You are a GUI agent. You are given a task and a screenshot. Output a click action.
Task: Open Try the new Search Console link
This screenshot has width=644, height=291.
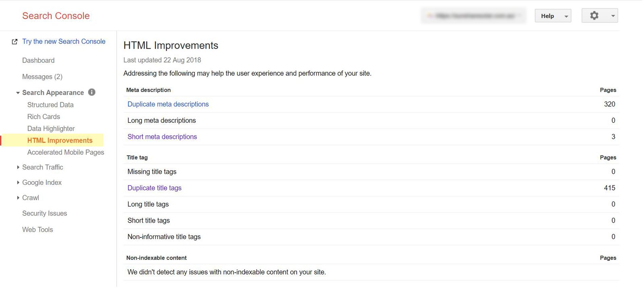coord(64,41)
